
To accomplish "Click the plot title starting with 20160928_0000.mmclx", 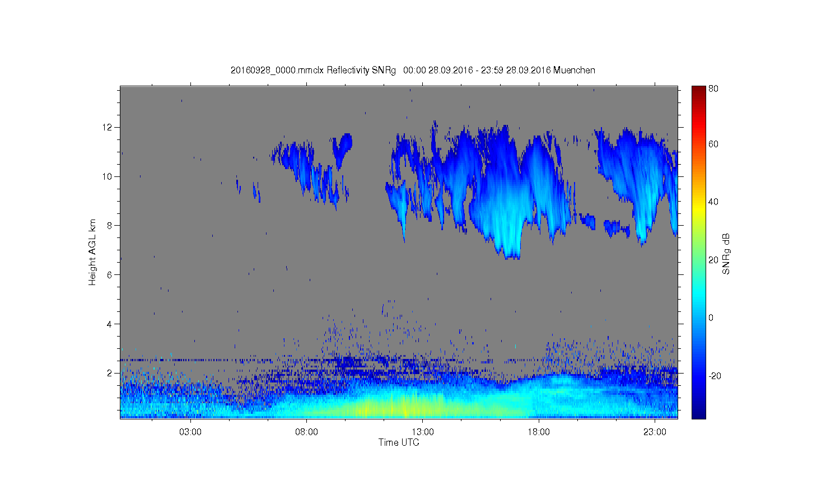I will 413,70.
